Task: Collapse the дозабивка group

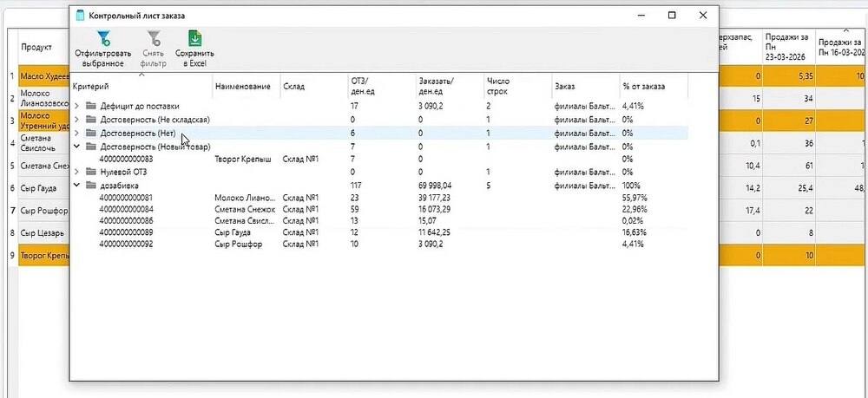Action: pyautogui.click(x=77, y=186)
